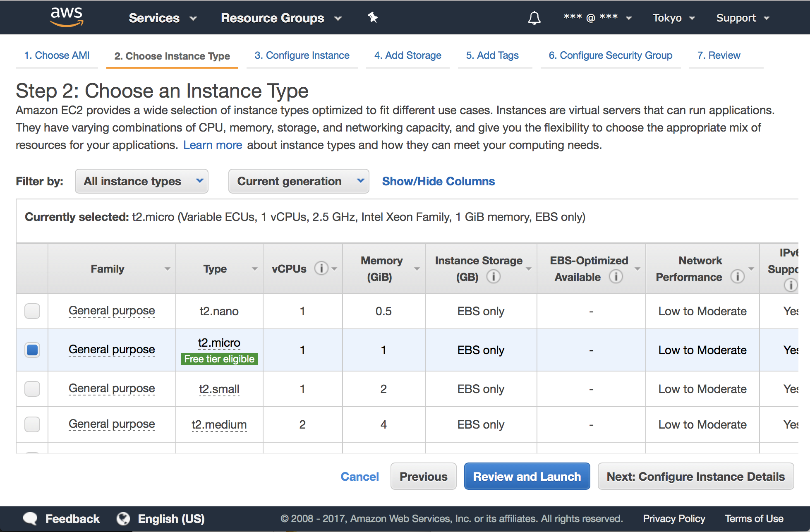The width and height of the screenshot is (810, 532).
Task: Click General purpose in t2.small row
Action: pyautogui.click(x=112, y=388)
